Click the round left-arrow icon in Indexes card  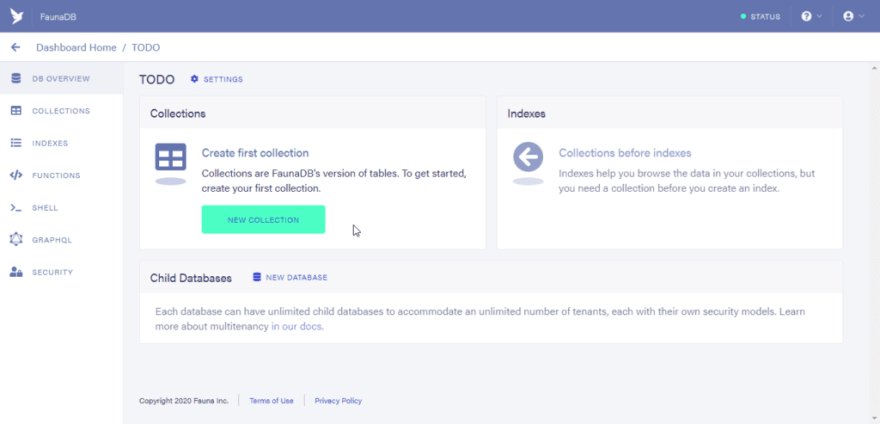[x=528, y=157]
